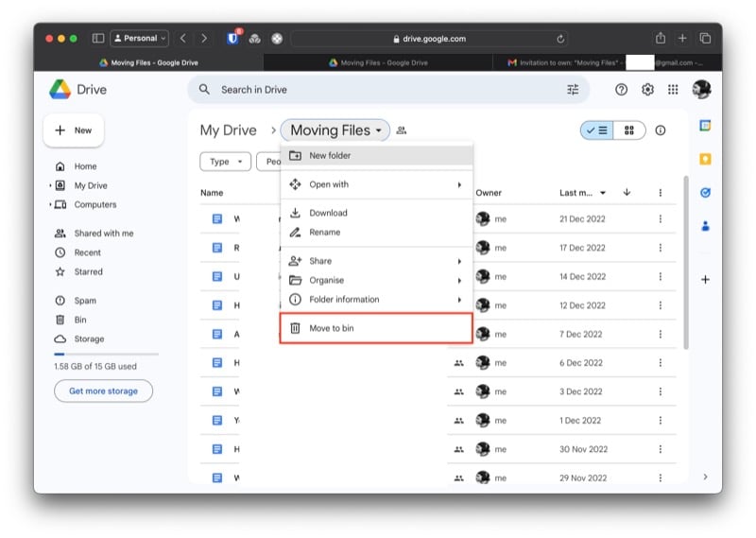Switch to list layout view
This screenshot has height=538, width=756.
(x=597, y=130)
